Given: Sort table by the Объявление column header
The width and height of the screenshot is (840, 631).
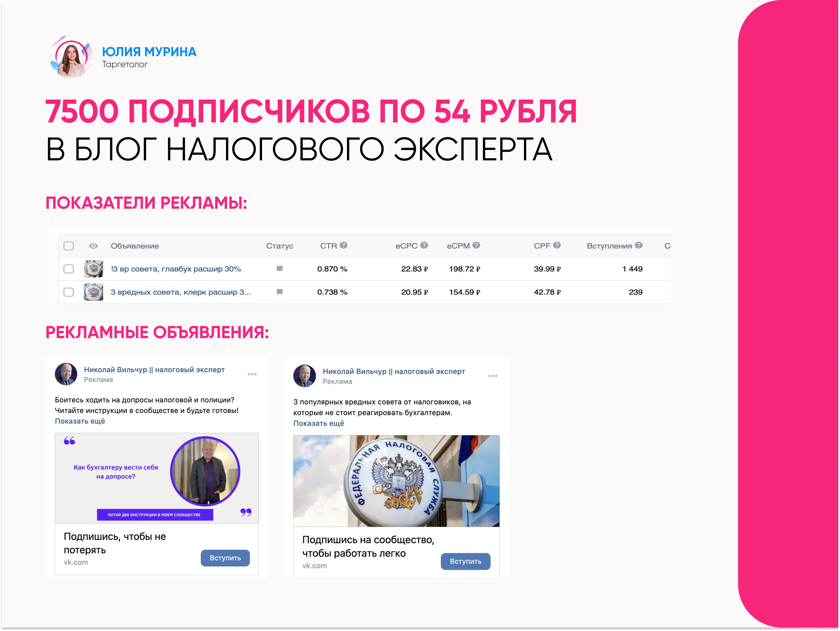Looking at the screenshot, I should 135,246.
